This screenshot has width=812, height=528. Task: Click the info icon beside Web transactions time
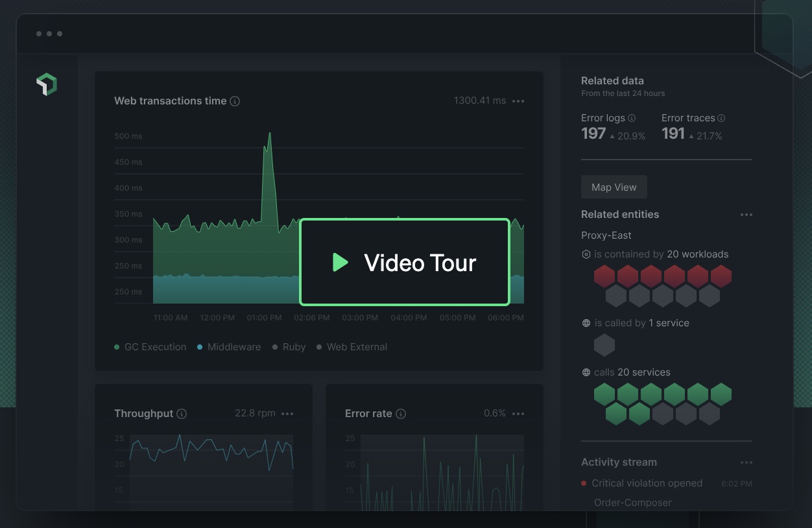(x=235, y=101)
